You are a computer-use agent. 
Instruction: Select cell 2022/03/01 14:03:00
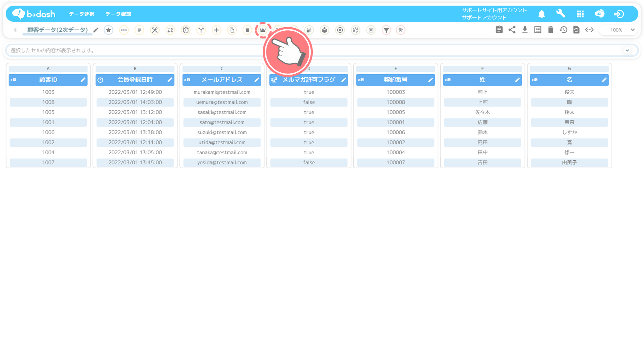click(135, 102)
